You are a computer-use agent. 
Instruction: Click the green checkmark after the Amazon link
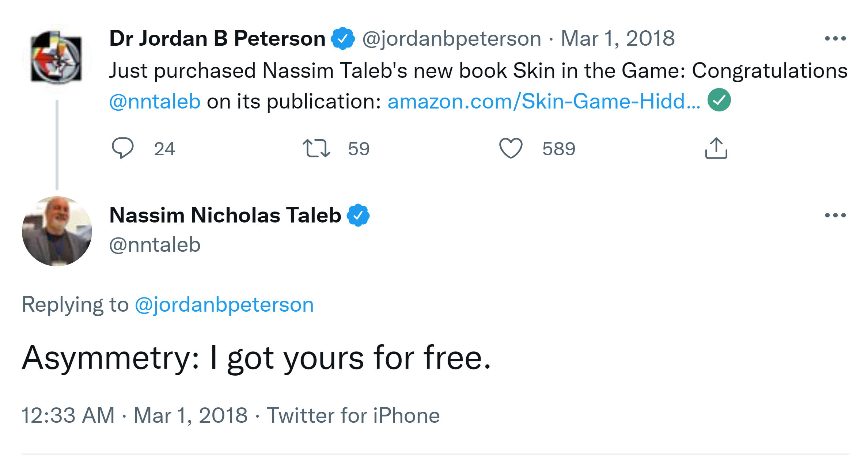719,100
